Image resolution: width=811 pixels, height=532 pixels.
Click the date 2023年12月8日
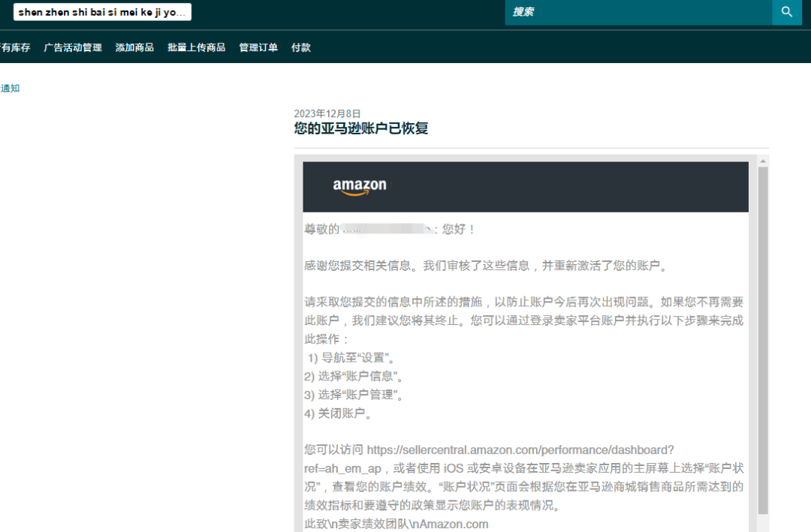pyautogui.click(x=327, y=113)
